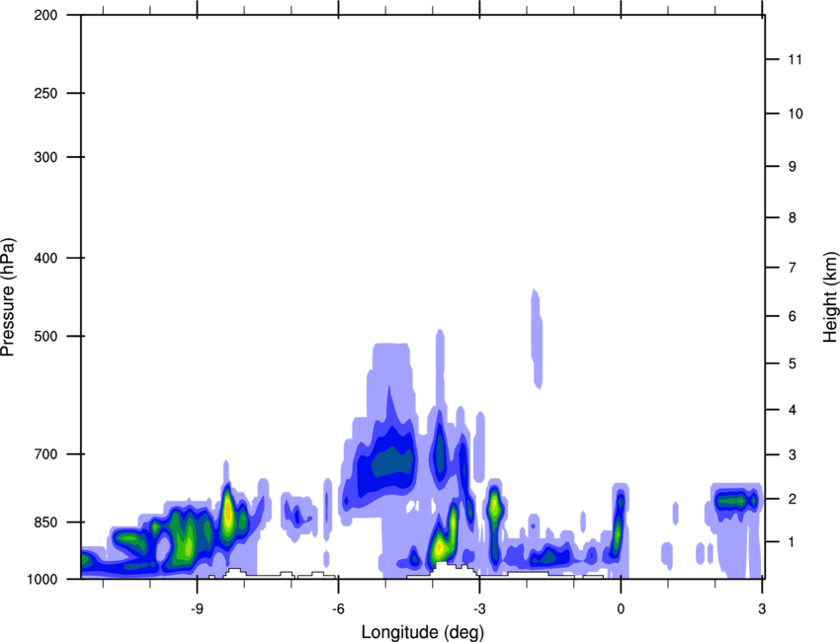Pick the 5 km height label

793,363
